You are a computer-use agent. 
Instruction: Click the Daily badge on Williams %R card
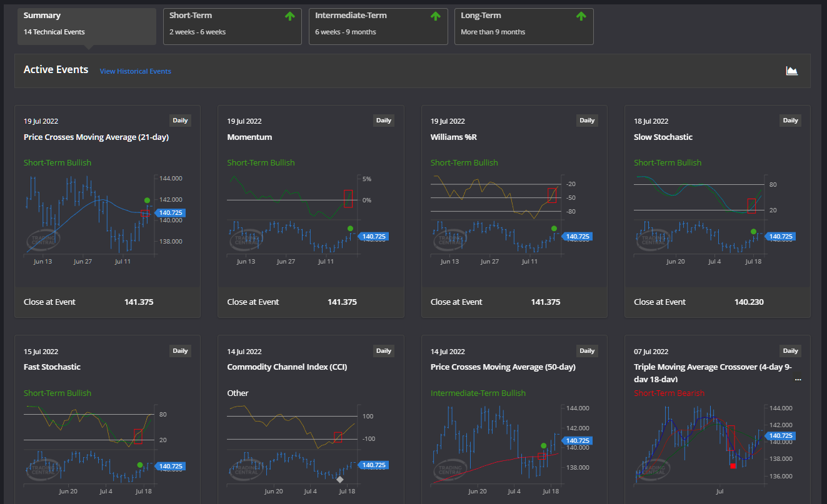587,120
